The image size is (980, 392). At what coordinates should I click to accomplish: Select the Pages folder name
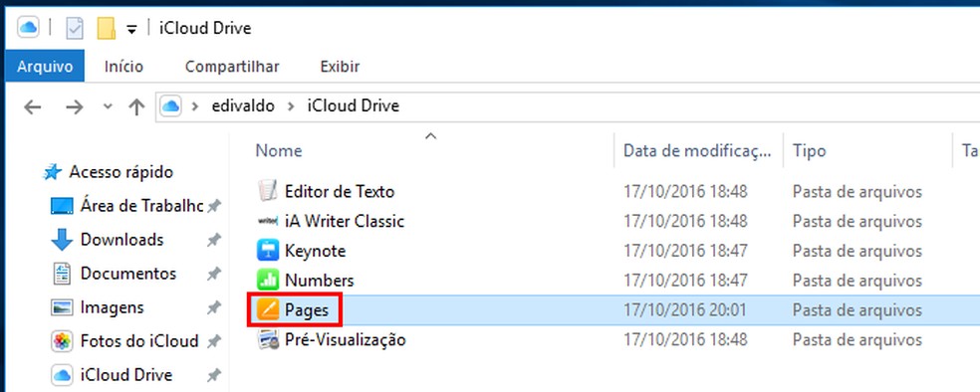[307, 310]
